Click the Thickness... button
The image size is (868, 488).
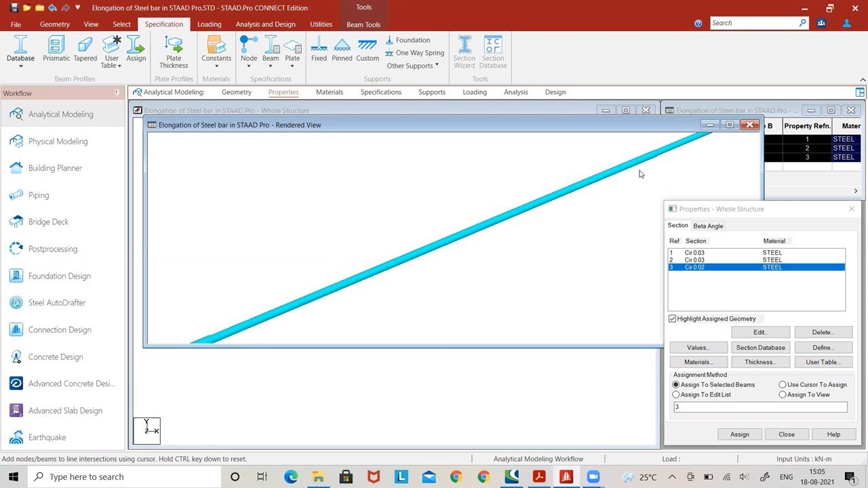point(760,362)
